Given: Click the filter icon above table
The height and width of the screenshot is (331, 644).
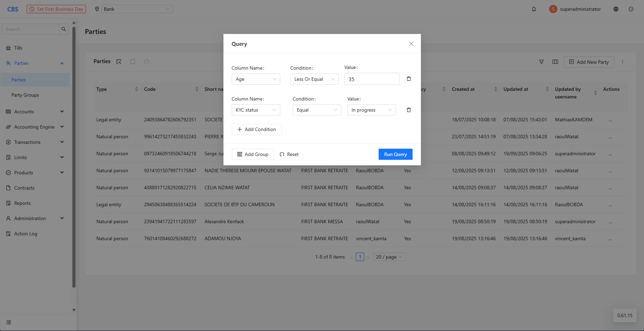Looking at the screenshot, I should click(x=541, y=62).
